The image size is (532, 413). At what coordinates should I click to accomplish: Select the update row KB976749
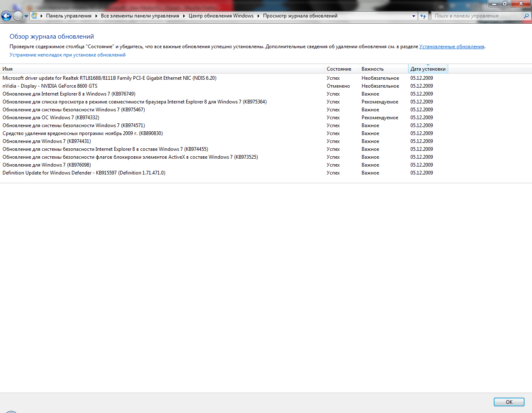[224, 94]
